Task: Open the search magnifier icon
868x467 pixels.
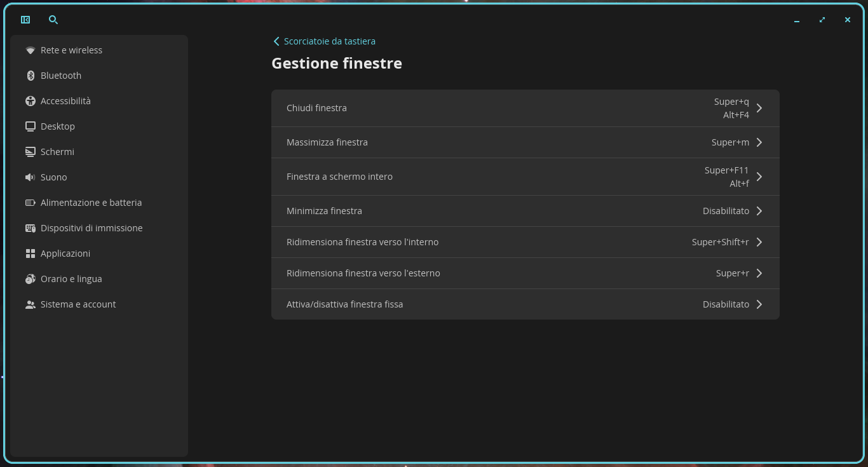Action: [x=53, y=20]
